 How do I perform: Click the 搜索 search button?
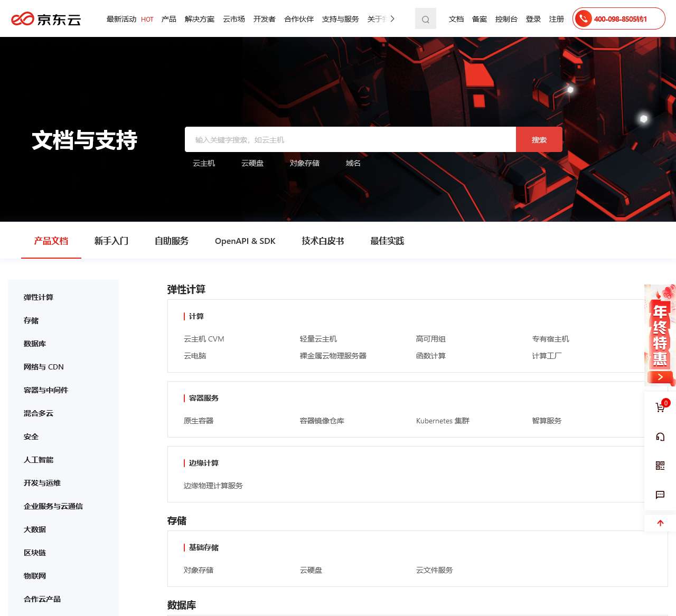539,139
